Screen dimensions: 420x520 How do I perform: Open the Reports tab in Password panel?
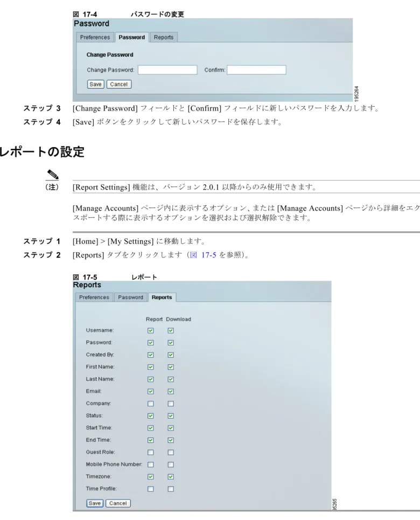(x=164, y=37)
